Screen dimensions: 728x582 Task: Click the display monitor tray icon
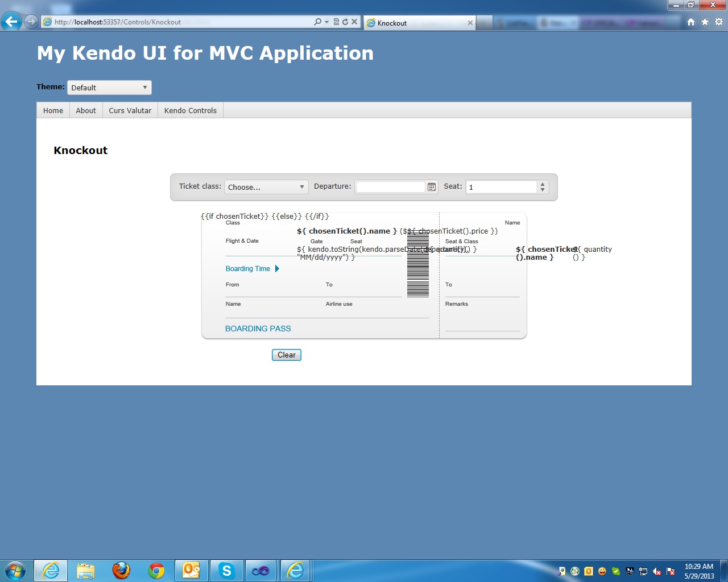(630, 571)
